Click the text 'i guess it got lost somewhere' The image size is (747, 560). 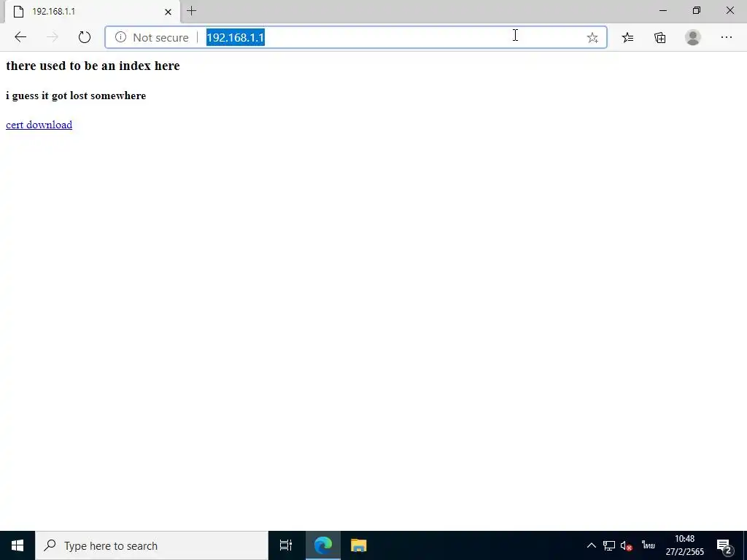(x=76, y=96)
